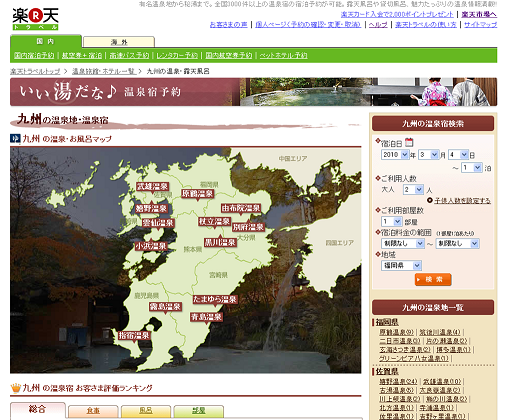The width and height of the screenshot is (508, 420).
Task: Open レンタカー予約 in green navigation bar
Action: [x=177, y=55]
